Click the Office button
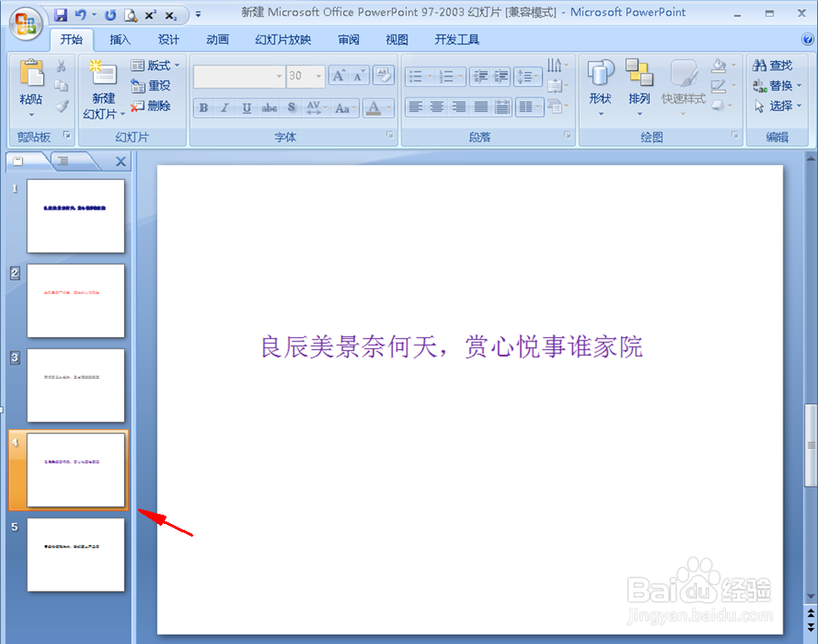The image size is (818, 644). tap(26, 23)
